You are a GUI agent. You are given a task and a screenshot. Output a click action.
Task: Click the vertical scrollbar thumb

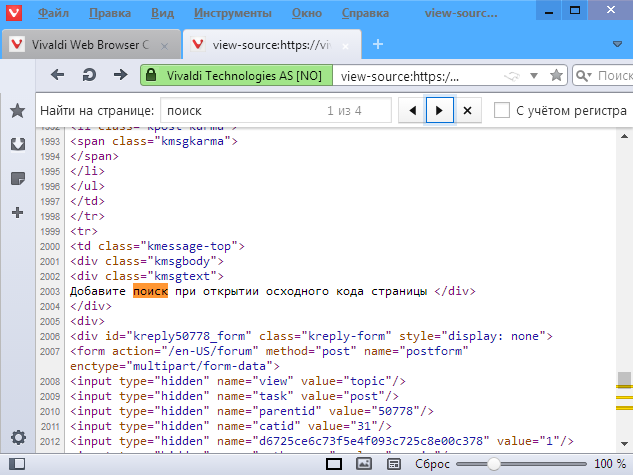pos(624,379)
